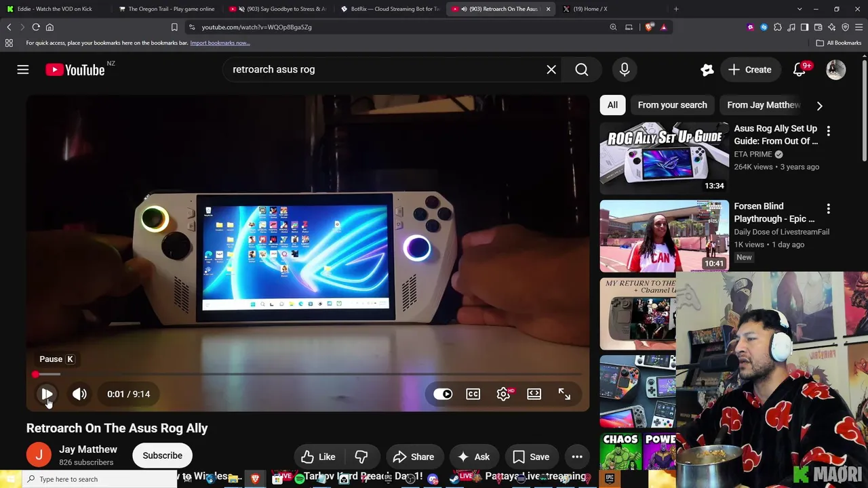Clear the search query with the X
The height and width of the screenshot is (488, 868).
pos(551,69)
